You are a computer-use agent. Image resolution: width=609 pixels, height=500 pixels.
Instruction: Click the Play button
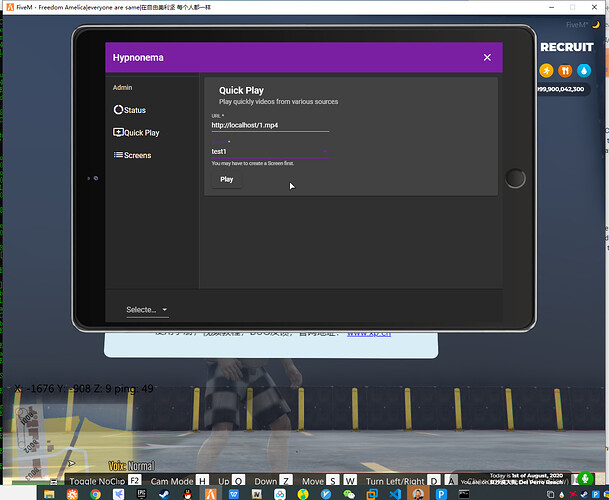click(x=227, y=179)
